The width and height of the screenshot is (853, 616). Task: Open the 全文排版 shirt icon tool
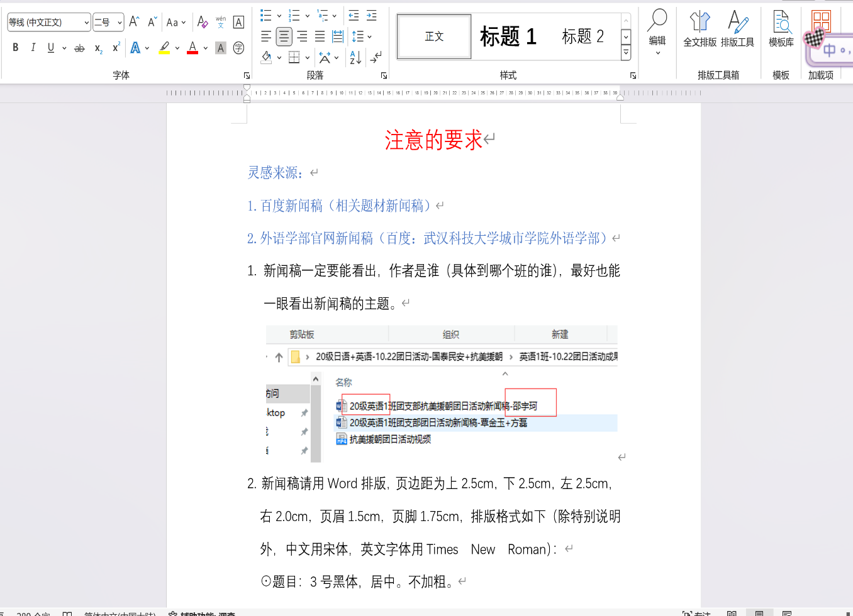(x=700, y=30)
